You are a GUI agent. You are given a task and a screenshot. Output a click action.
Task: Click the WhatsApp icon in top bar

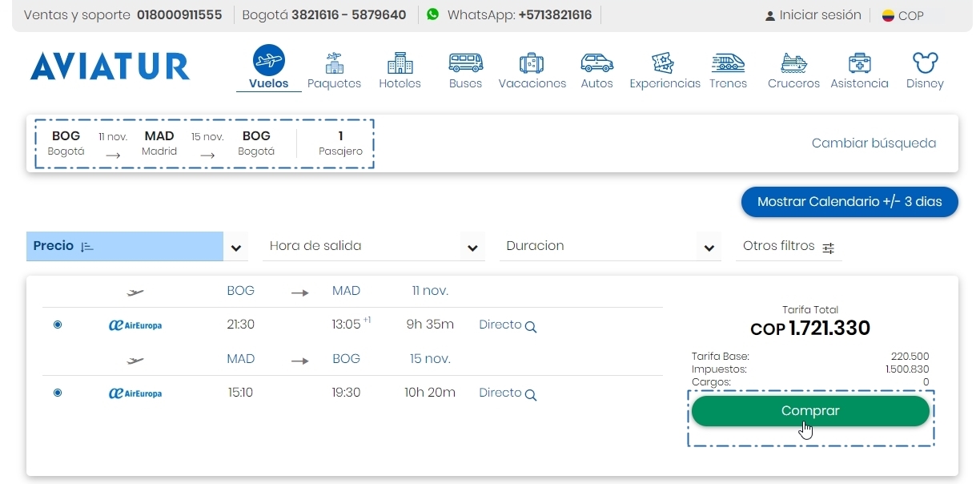pyautogui.click(x=432, y=14)
